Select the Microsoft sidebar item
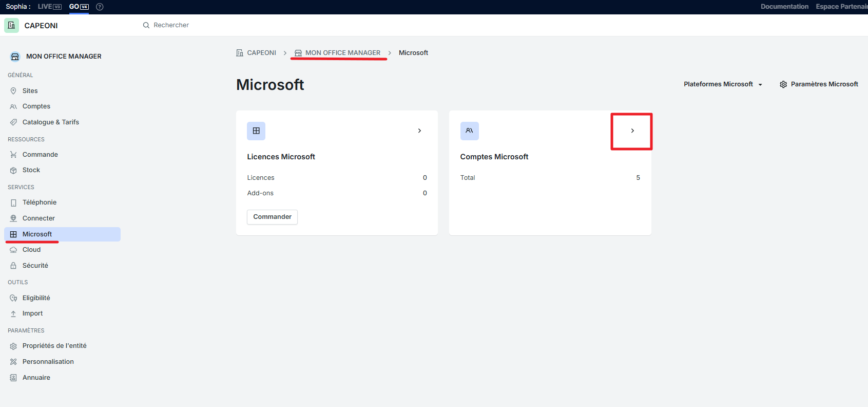This screenshot has height=407, width=868. 62,234
